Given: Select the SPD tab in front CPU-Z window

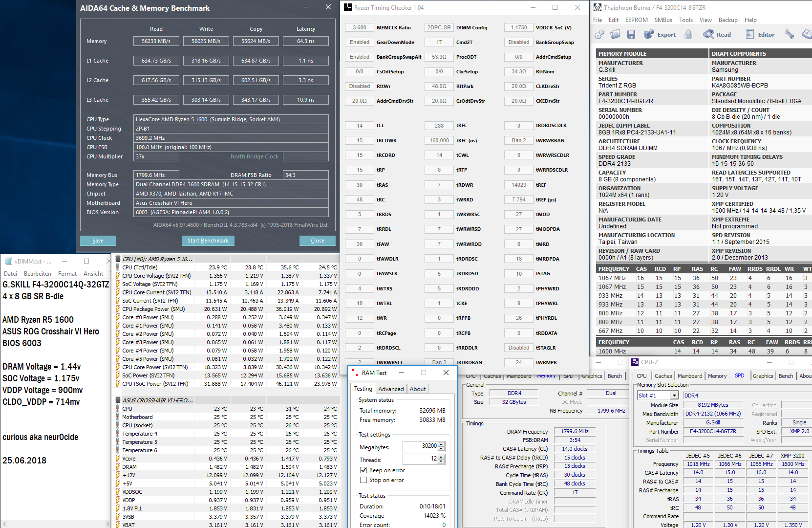Looking at the screenshot, I should coord(740,375).
